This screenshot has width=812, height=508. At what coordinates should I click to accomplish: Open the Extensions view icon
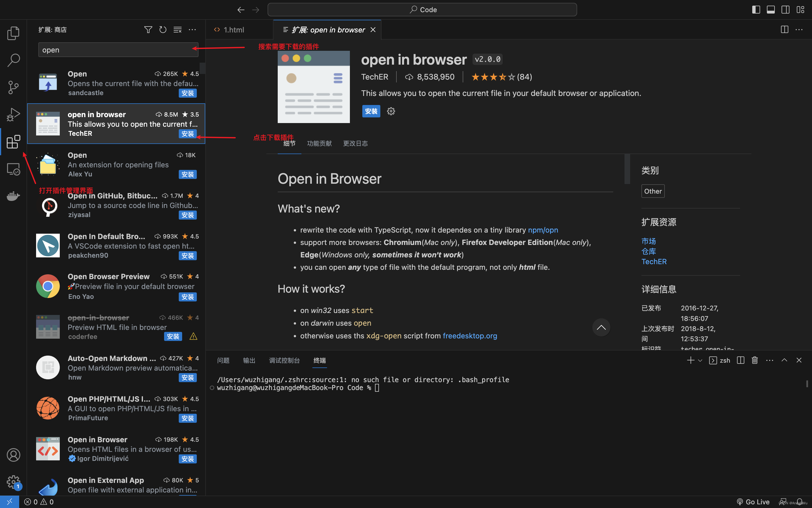pyautogui.click(x=14, y=142)
